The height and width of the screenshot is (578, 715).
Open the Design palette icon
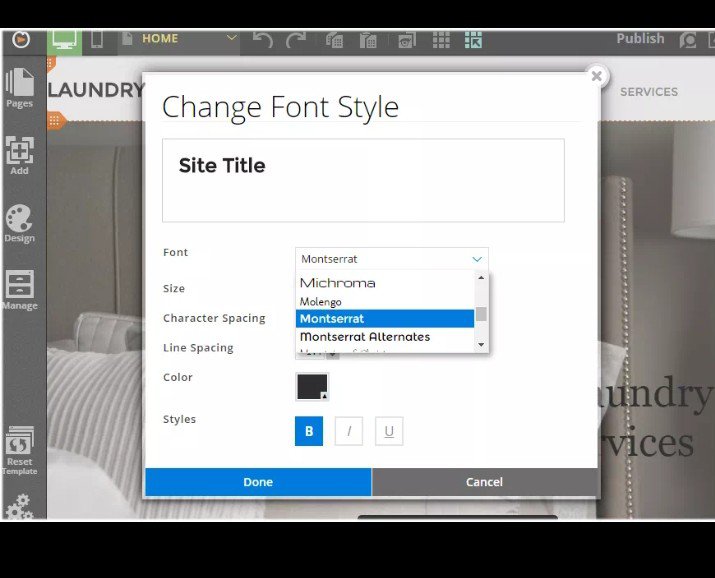click(19, 223)
